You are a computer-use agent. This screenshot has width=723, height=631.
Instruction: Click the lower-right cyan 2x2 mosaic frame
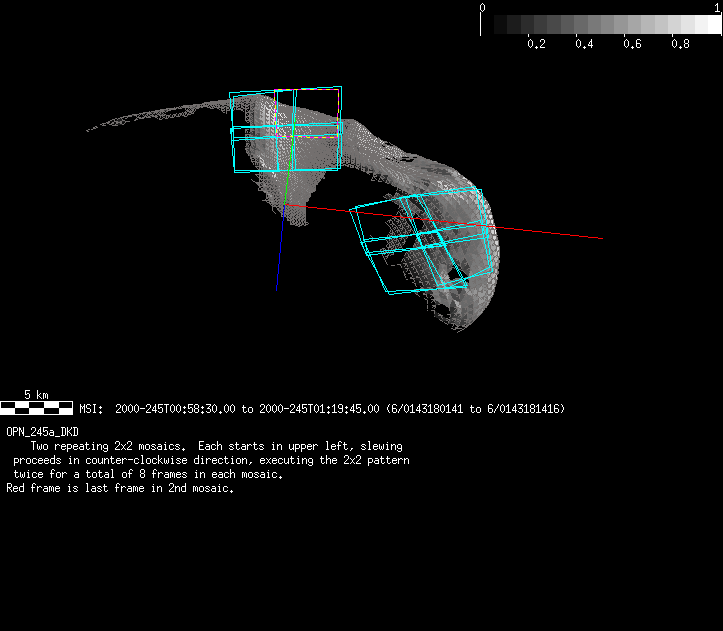click(427, 240)
